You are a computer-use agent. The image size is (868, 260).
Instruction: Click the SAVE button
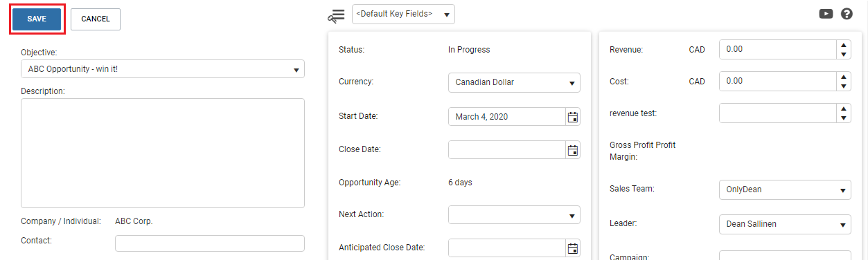click(37, 19)
